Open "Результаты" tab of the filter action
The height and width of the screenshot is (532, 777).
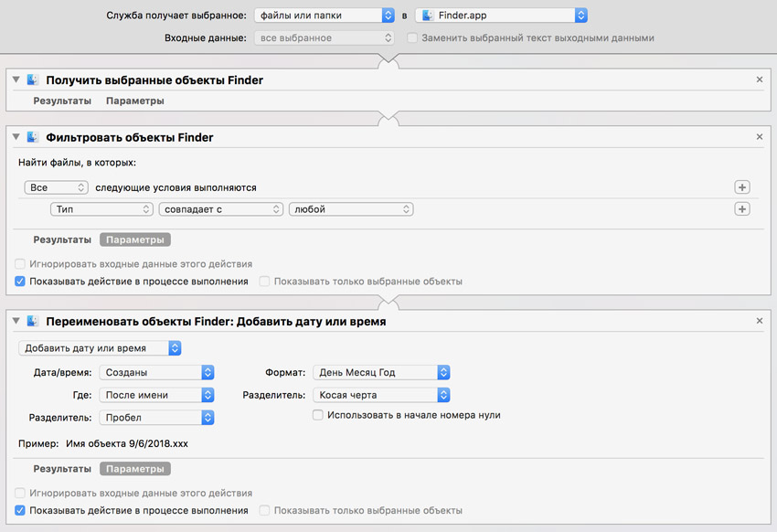click(62, 239)
